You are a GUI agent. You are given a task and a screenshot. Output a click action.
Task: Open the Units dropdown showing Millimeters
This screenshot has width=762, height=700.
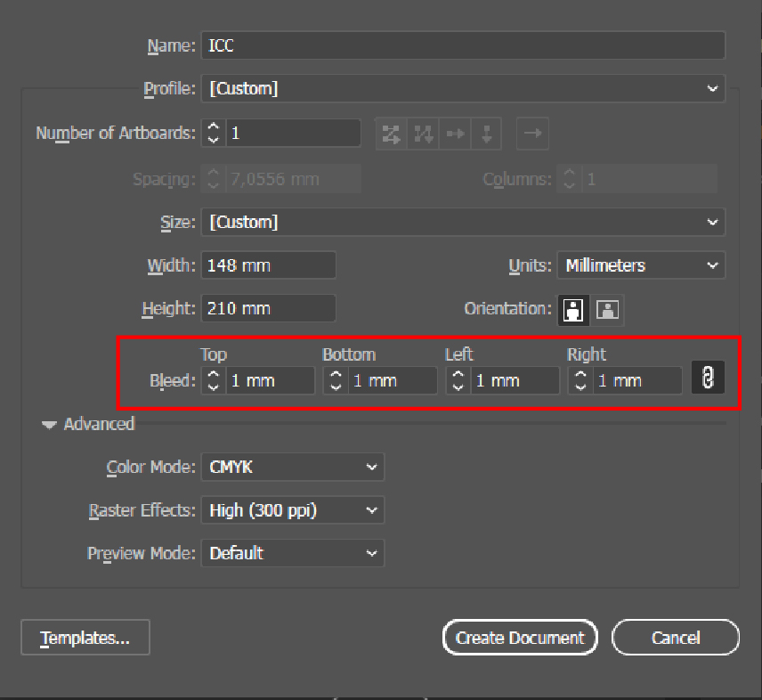point(641,265)
